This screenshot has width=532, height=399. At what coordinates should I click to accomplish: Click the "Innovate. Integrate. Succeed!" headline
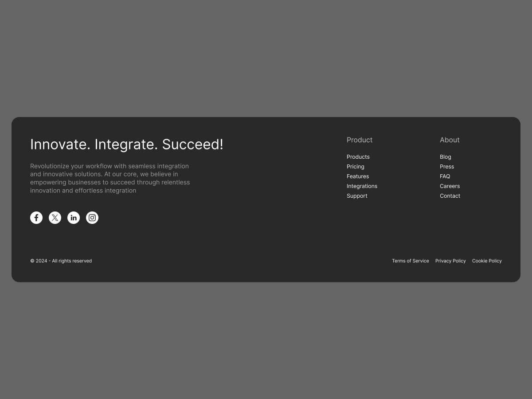pos(127,145)
